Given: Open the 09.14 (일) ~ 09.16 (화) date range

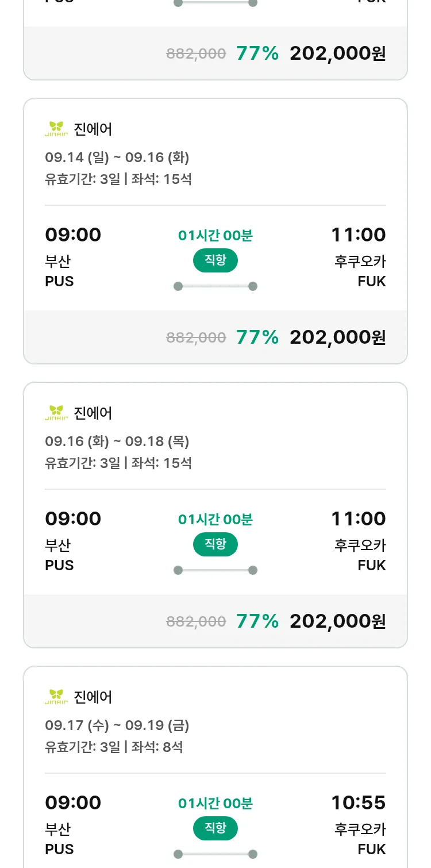Looking at the screenshot, I should 117,157.
